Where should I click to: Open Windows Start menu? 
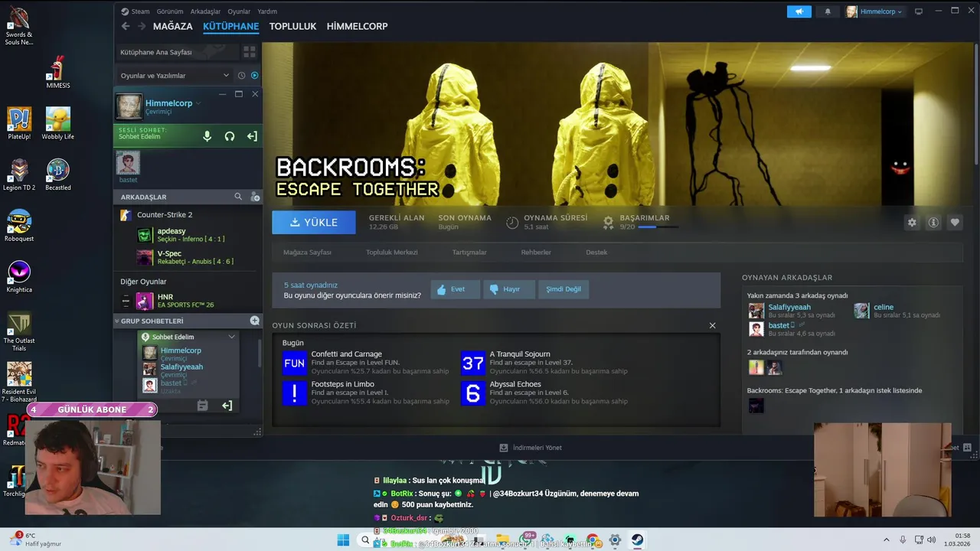(x=343, y=540)
